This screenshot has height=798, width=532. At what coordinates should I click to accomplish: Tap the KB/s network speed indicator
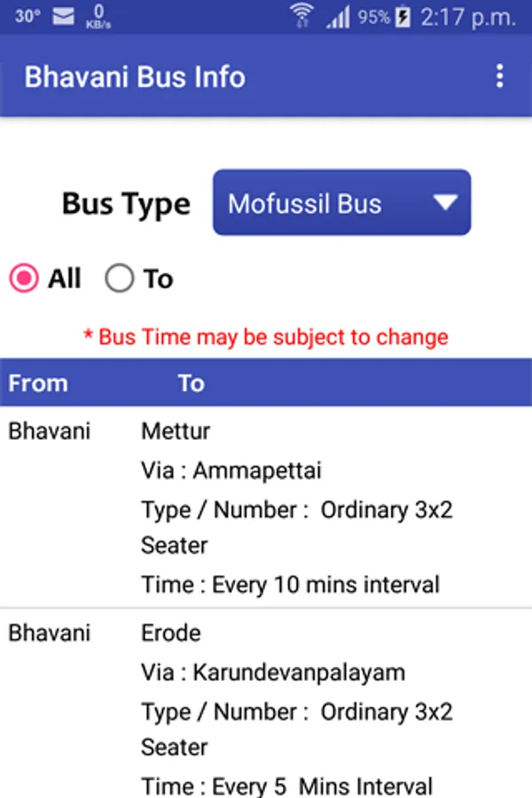[x=98, y=16]
